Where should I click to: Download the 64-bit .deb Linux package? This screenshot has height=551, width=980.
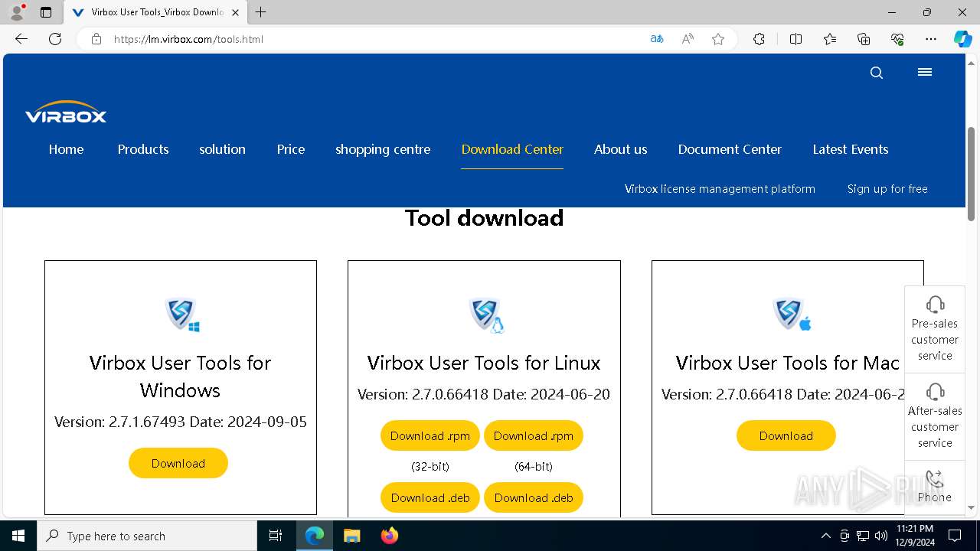coord(534,498)
